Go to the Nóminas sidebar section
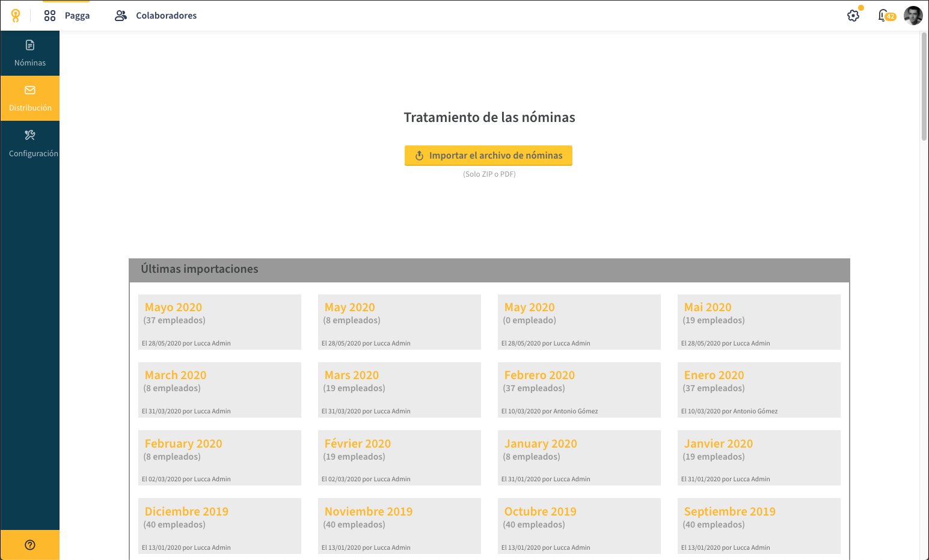This screenshot has width=929, height=560. click(30, 53)
